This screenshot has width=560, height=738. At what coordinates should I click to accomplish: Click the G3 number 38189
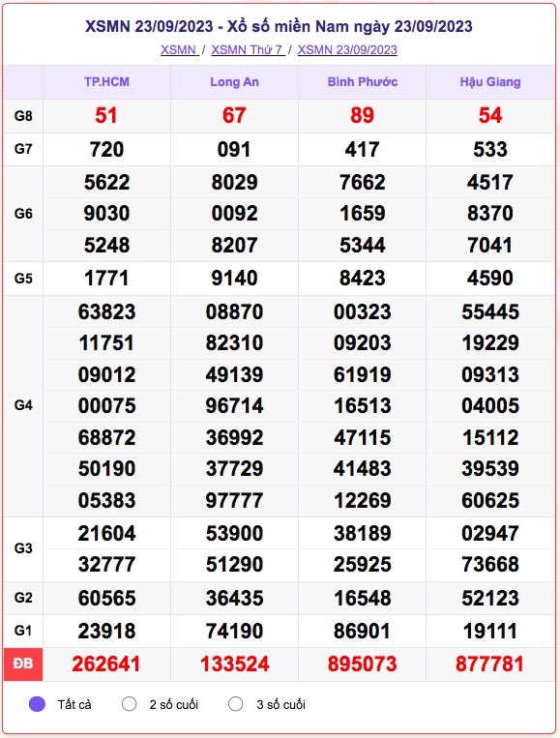[x=363, y=534]
